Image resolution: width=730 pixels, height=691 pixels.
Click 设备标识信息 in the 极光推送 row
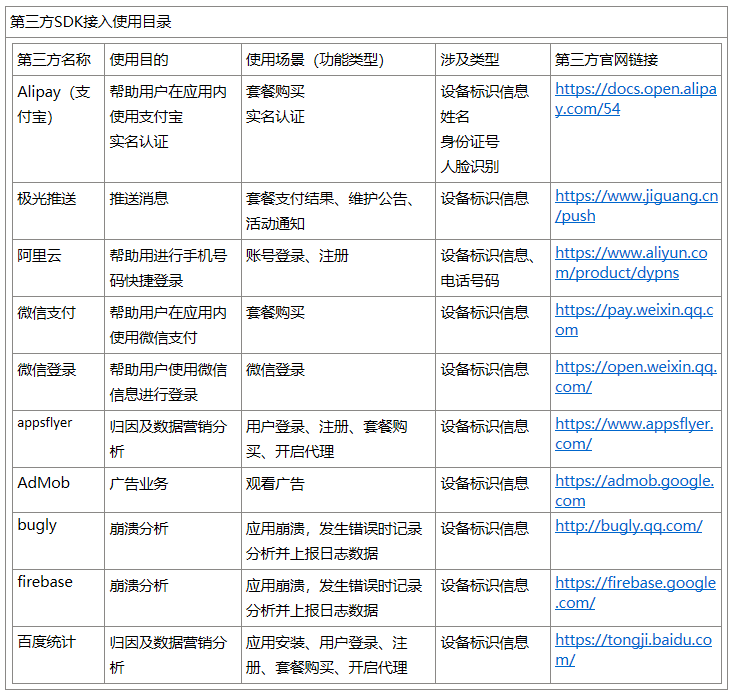click(485, 199)
